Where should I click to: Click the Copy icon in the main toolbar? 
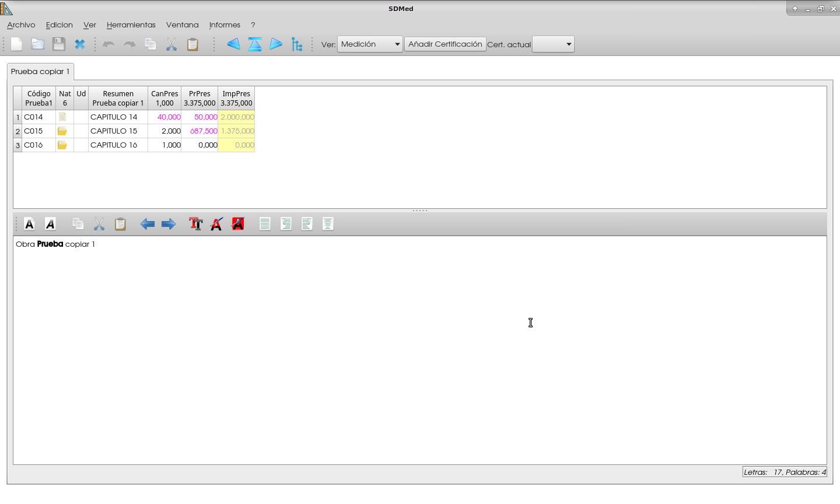(150, 44)
